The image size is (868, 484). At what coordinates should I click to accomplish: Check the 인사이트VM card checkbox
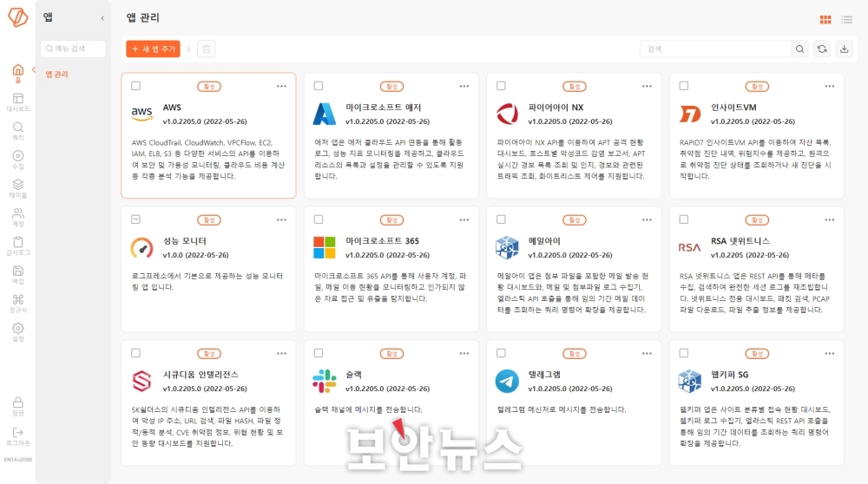(x=684, y=86)
